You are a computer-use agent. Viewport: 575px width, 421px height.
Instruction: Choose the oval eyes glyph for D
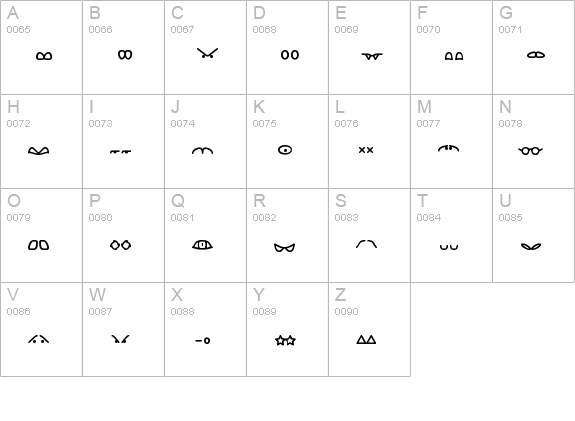[290, 55]
